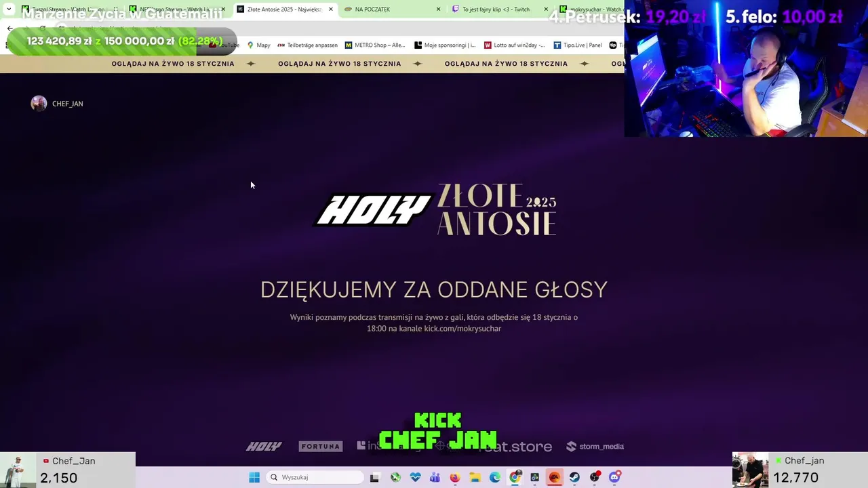Close the Twitch clip tab
Image resolution: width=868 pixels, height=488 pixels.
pos(545,9)
